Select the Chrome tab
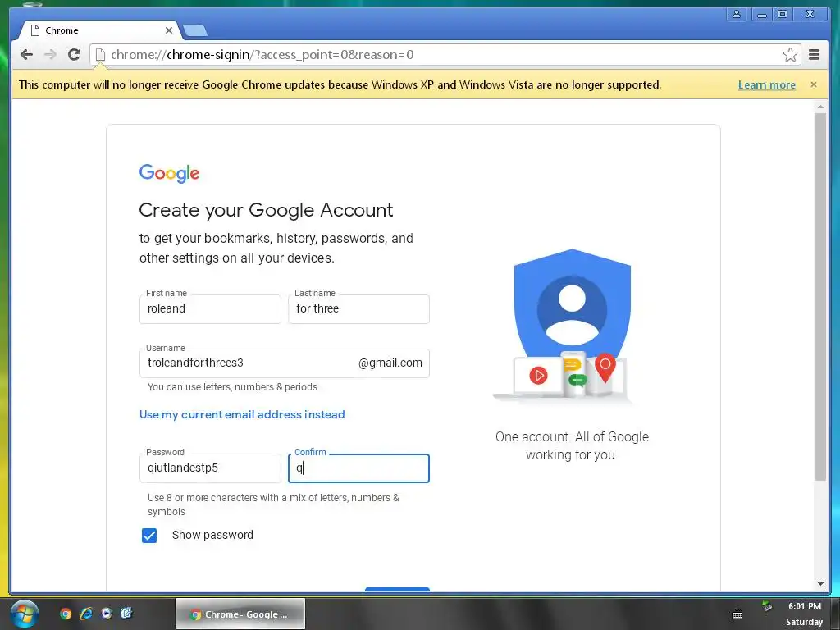The height and width of the screenshot is (630, 840). [x=99, y=30]
